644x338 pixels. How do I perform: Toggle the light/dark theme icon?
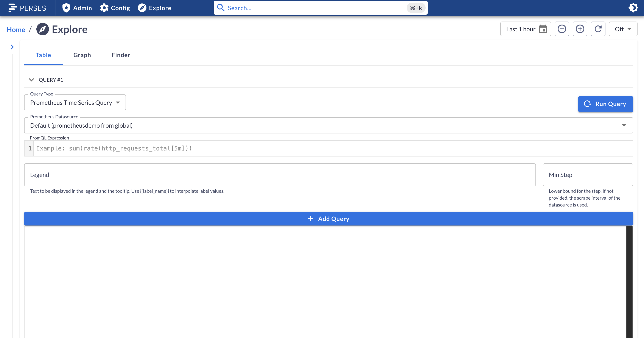pyautogui.click(x=633, y=8)
